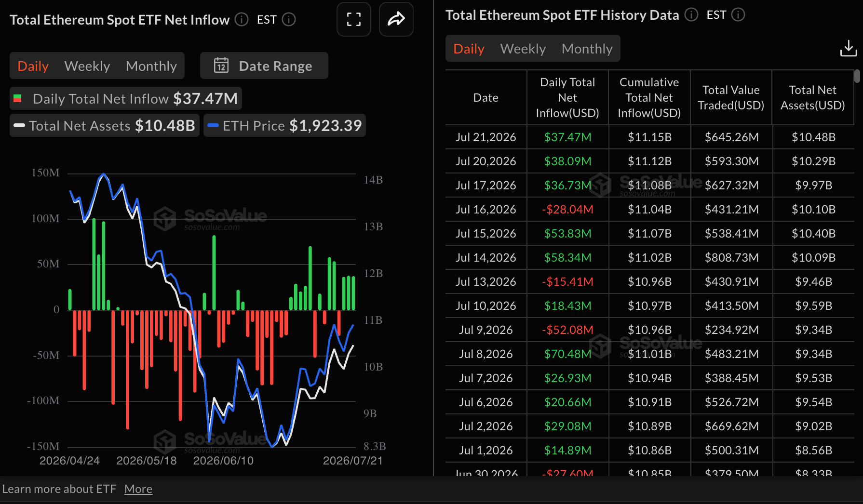Image resolution: width=863 pixels, height=504 pixels.
Task: Show EST timezone info on chart panel
Action: 289,20
